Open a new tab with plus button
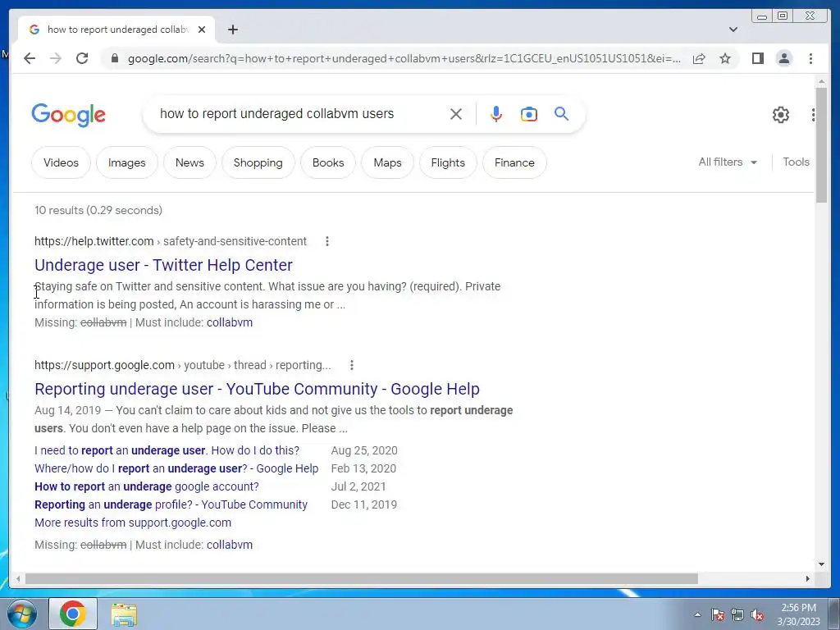This screenshot has width=840, height=630. tap(232, 30)
